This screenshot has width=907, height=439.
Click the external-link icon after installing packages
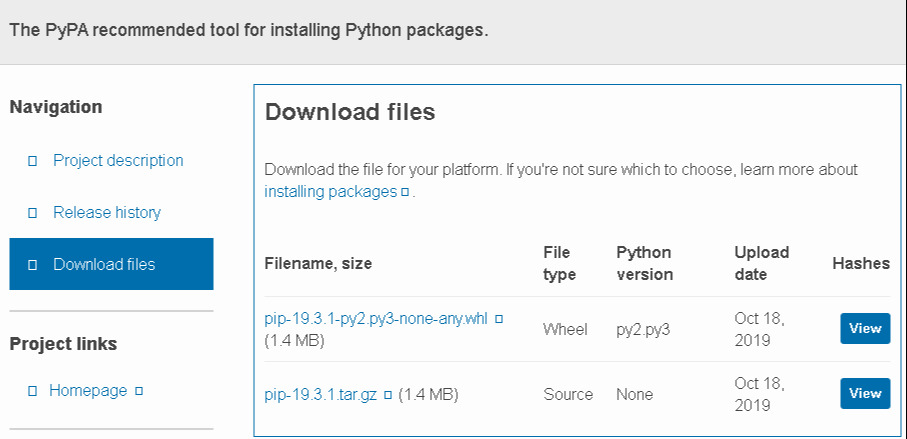(x=405, y=192)
